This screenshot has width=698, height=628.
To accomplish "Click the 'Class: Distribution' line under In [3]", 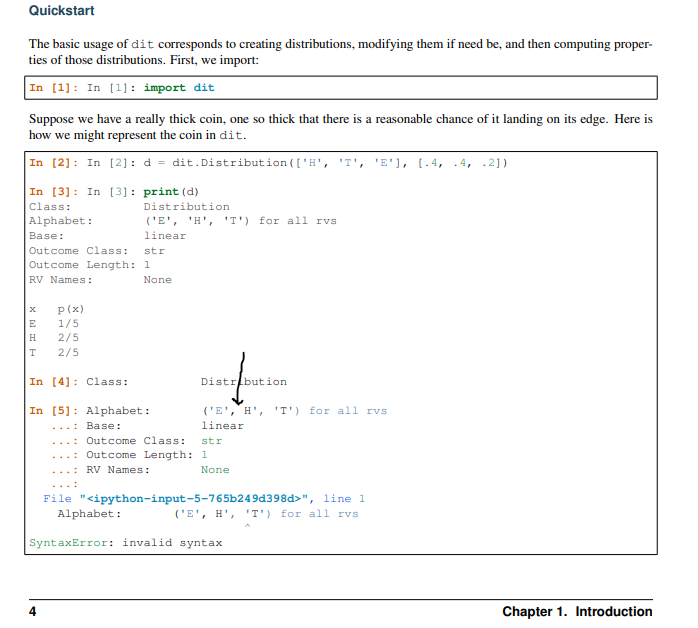I will pyautogui.click(x=129, y=207).
